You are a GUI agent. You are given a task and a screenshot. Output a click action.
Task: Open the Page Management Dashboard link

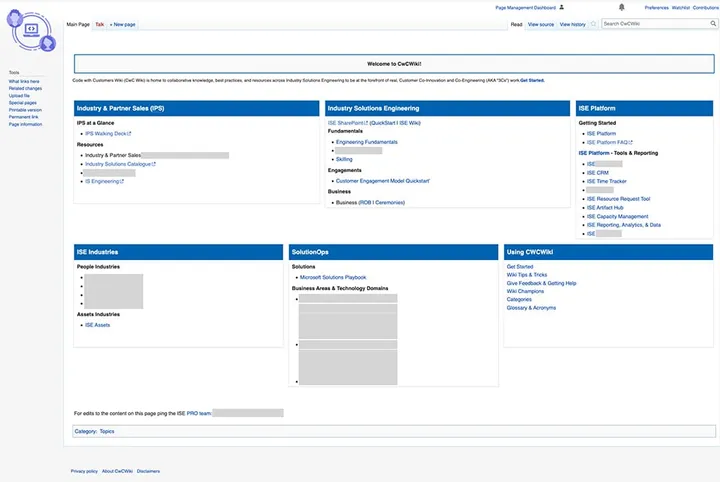[525, 7]
